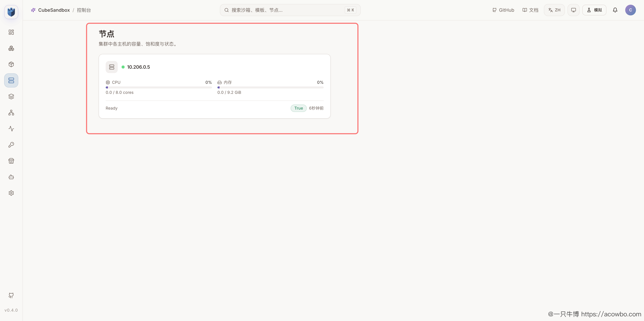Click the "0.0 / 8.0 cores" value
Image resolution: width=644 pixels, height=321 pixels.
(120, 92)
